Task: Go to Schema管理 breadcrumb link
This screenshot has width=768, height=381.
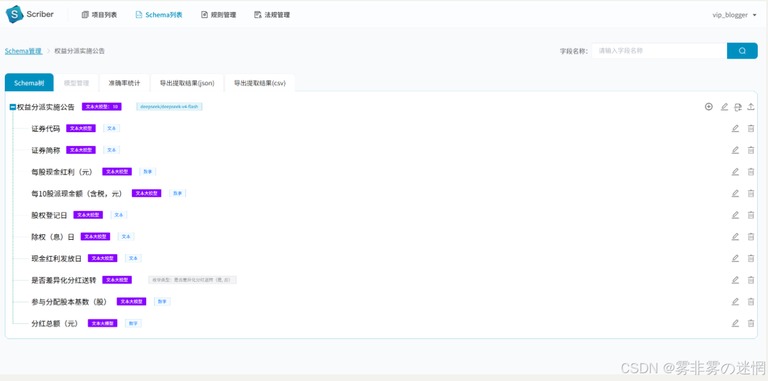Action: click(24, 51)
